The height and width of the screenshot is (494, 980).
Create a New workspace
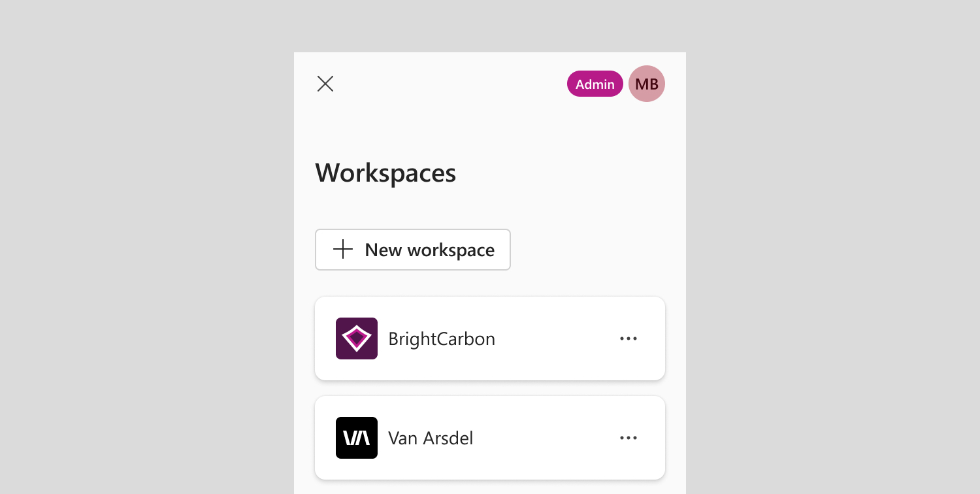(x=413, y=250)
